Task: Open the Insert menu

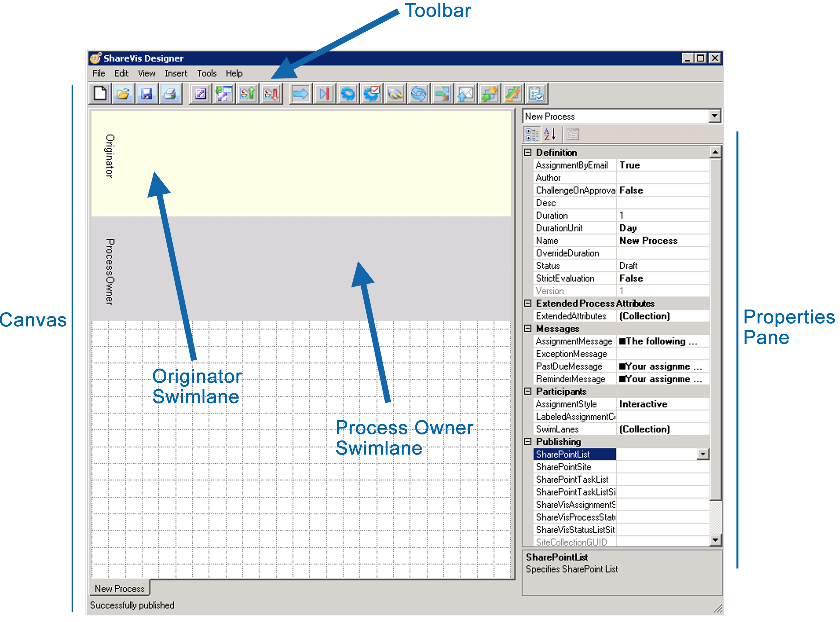Action: coord(176,74)
